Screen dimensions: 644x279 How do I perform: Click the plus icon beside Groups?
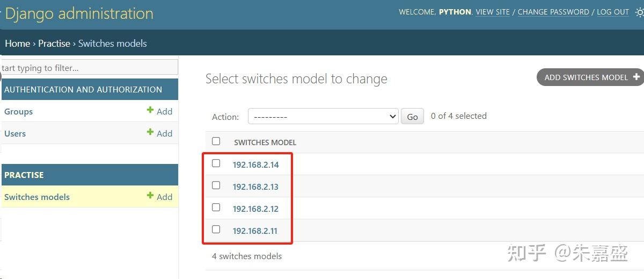click(150, 111)
